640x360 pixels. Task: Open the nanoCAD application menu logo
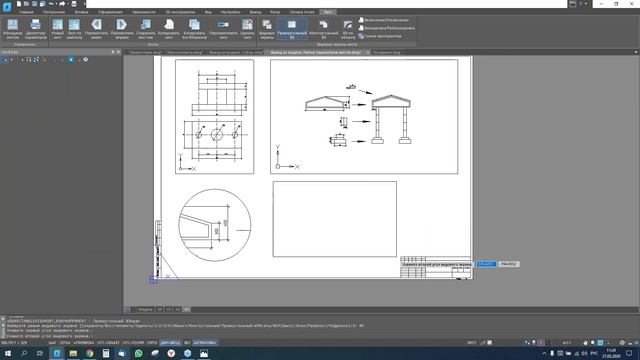pyautogui.click(x=7, y=6)
